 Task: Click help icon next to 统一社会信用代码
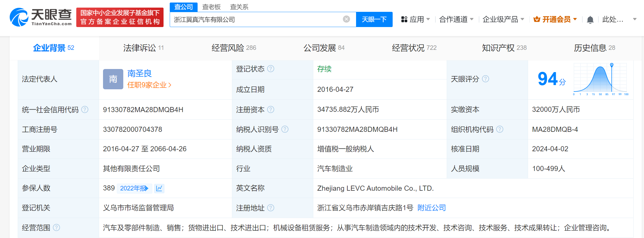coord(85,110)
